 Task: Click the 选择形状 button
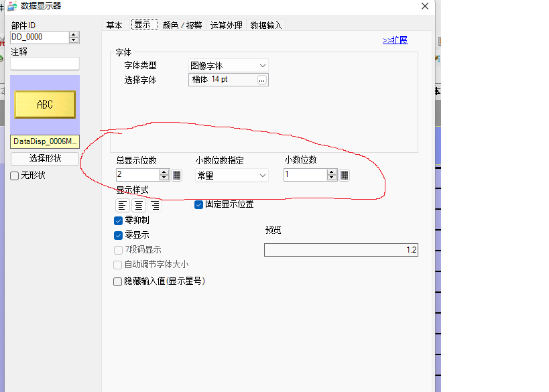click(x=45, y=159)
